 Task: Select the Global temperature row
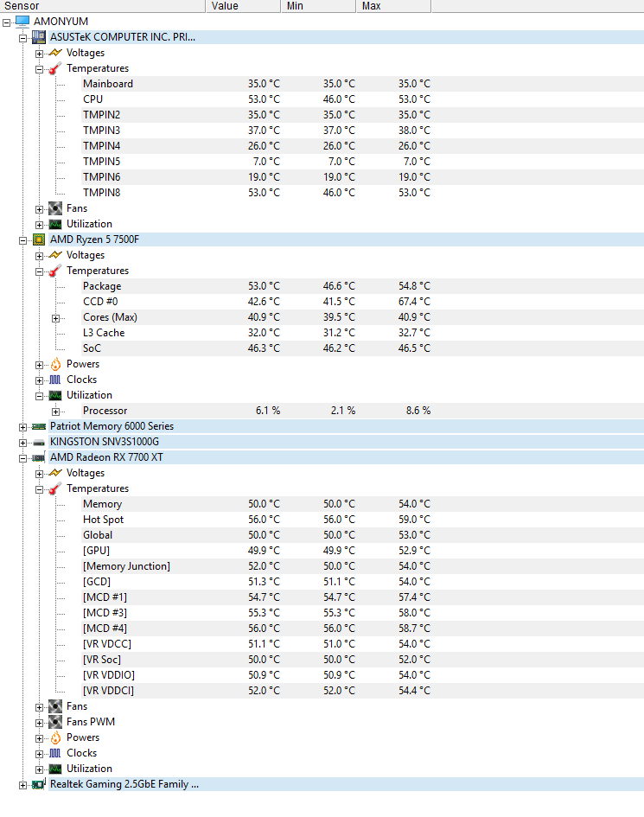tap(362, 535)
